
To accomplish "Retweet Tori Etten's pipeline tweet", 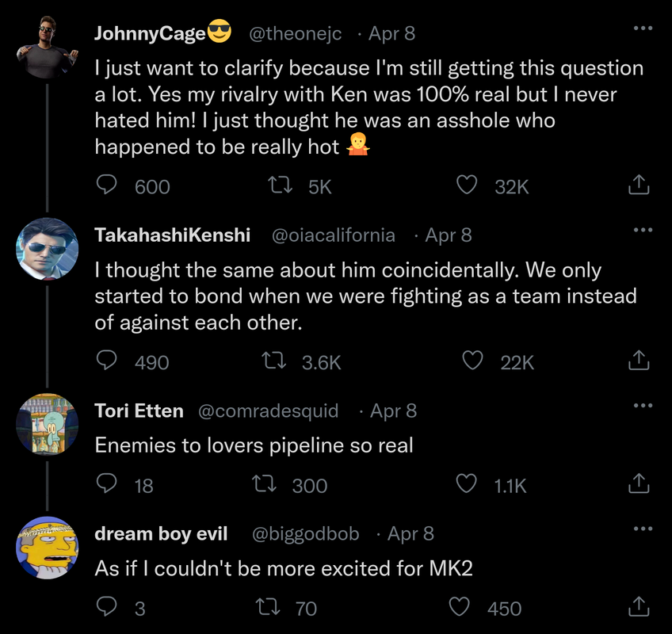I will (263, 484).
